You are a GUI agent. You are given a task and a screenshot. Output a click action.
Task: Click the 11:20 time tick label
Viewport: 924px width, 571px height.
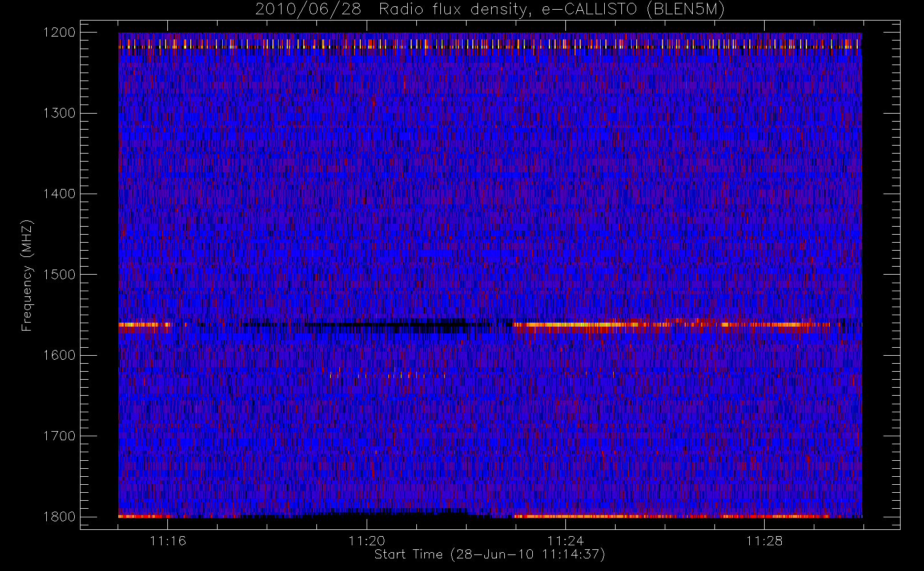click(x=367, y=541)
